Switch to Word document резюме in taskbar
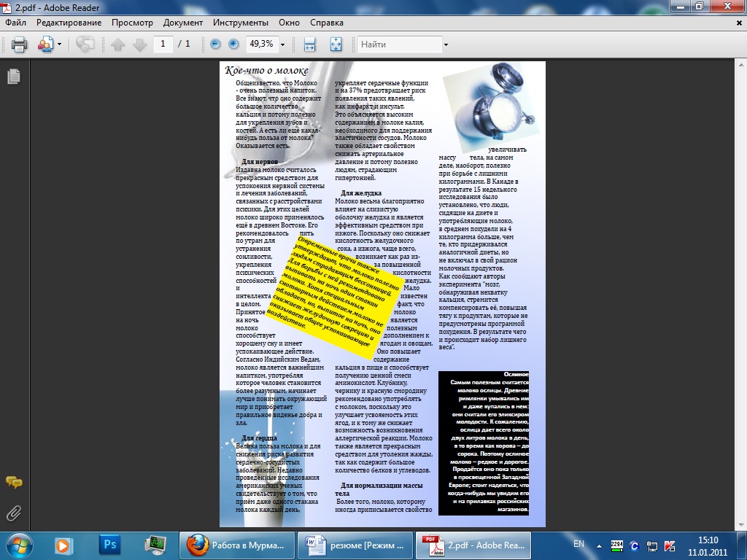The width and height of the screenshot is (747, 560). pos(356,544)
